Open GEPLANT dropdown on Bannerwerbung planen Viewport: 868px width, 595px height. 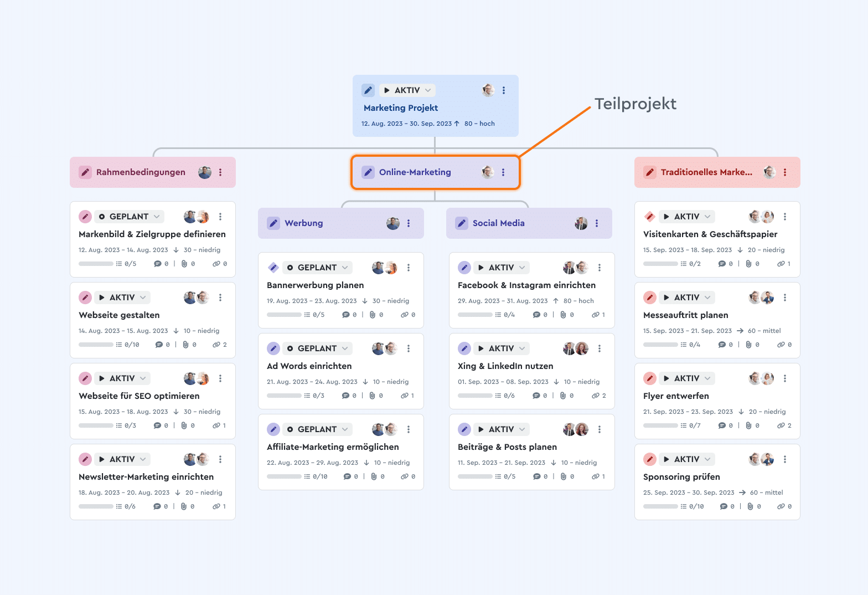[317, 268]
